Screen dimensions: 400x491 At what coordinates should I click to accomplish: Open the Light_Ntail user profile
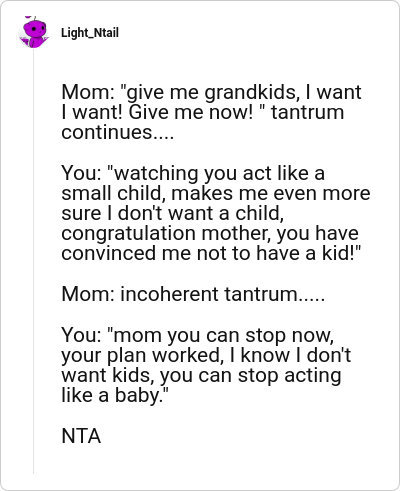coord(90,33)
